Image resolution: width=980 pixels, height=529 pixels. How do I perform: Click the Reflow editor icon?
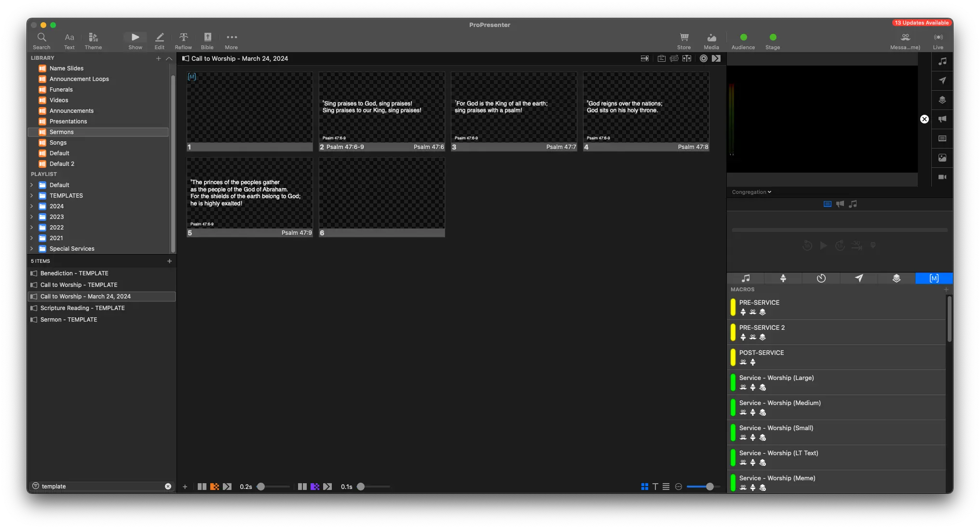pyautogui.click(x=183, y=38)
